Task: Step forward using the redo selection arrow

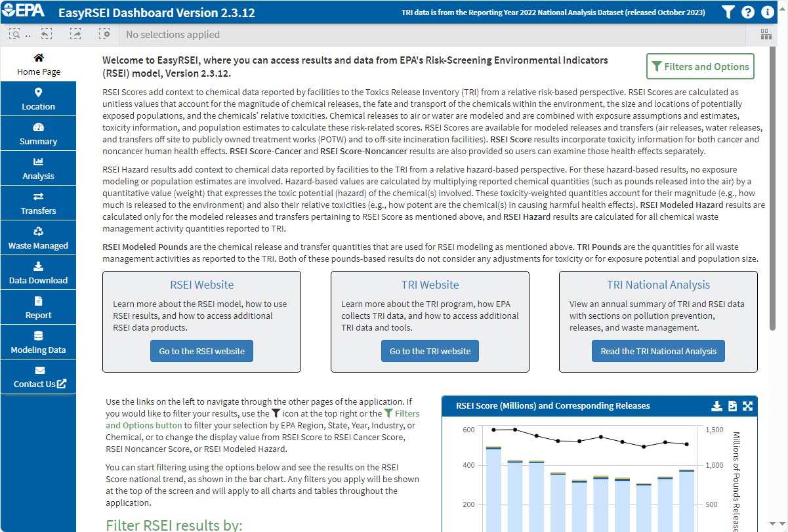Action: point(75,34)
